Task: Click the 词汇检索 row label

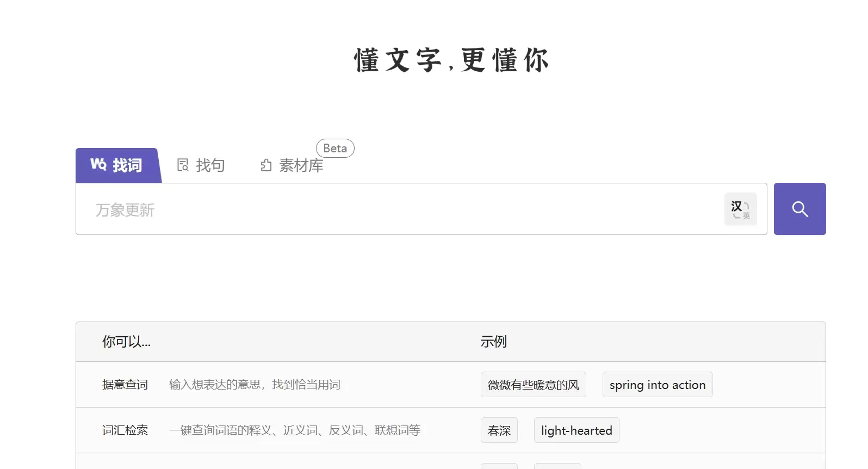Action: (x=125, y=430)
